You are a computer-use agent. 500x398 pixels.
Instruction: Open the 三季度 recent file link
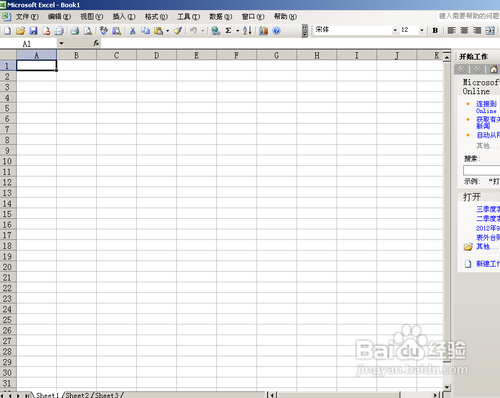[488, 209]
